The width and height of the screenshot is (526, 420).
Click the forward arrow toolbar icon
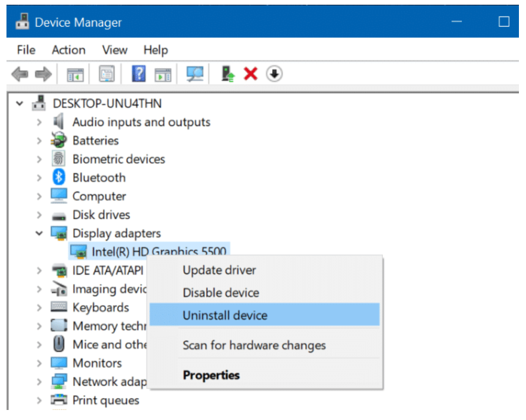tap(44, 74)
